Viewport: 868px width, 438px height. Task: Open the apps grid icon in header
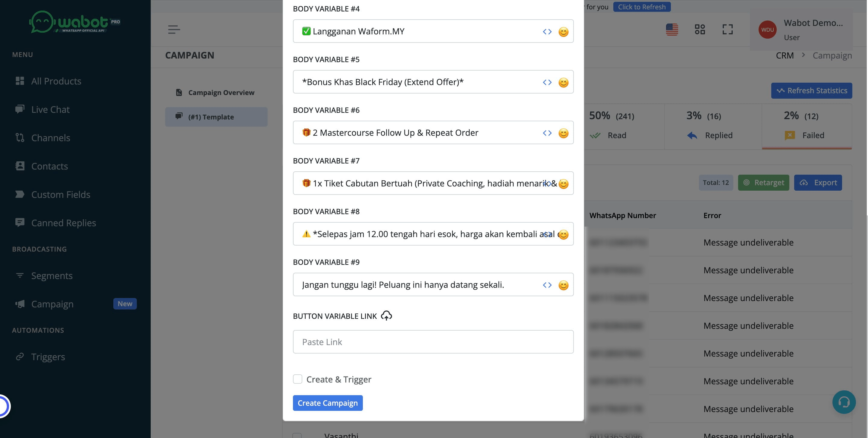[700, 29]
